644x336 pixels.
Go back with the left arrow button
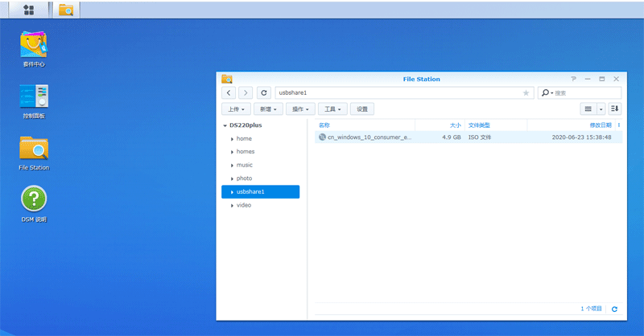229,92
